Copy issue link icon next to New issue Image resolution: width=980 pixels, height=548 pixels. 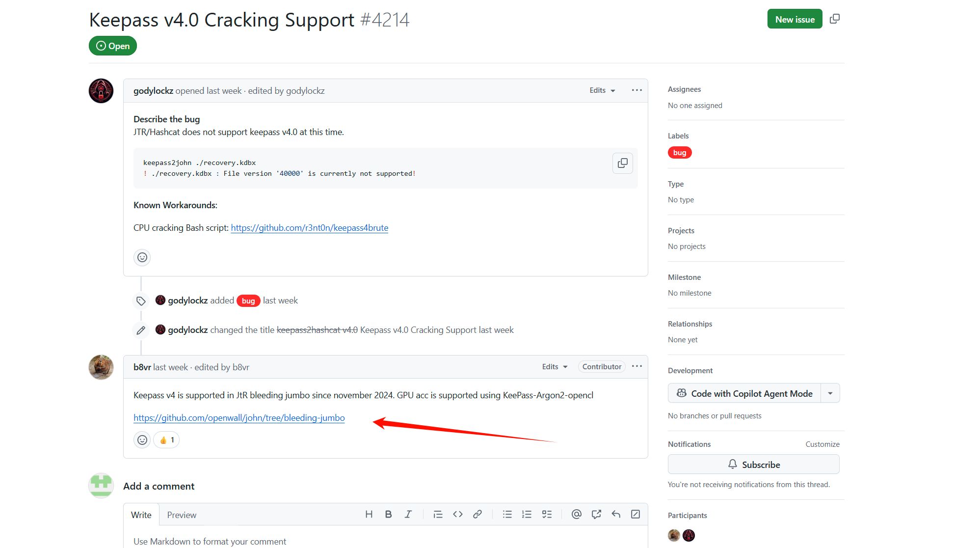click(834, 19)
